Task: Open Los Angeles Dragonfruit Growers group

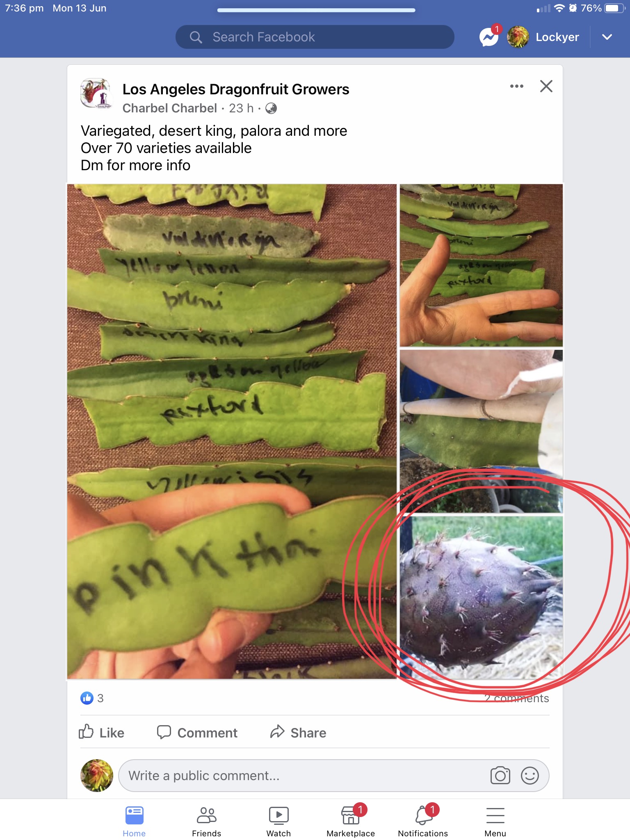Action: (236, 89)
